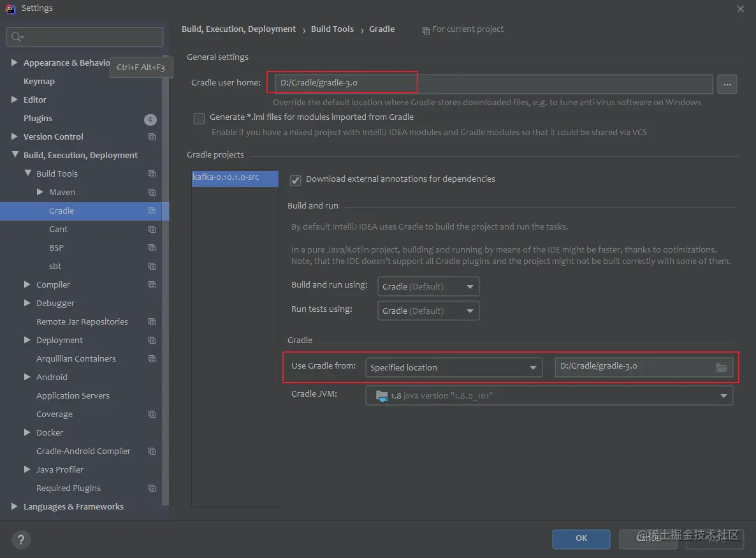
Task: Expand the Debugger node
Action: click(x=27, y=303)
